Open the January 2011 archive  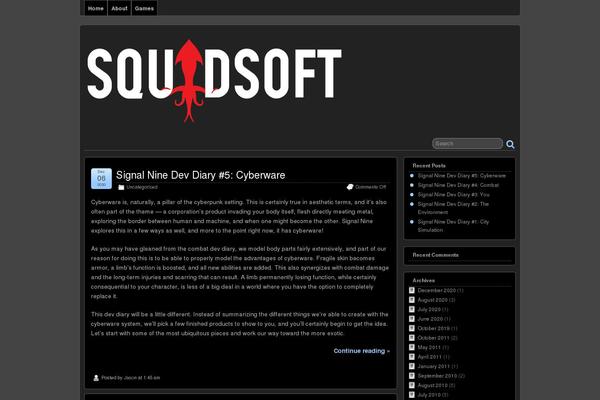[x=434, y=366]
